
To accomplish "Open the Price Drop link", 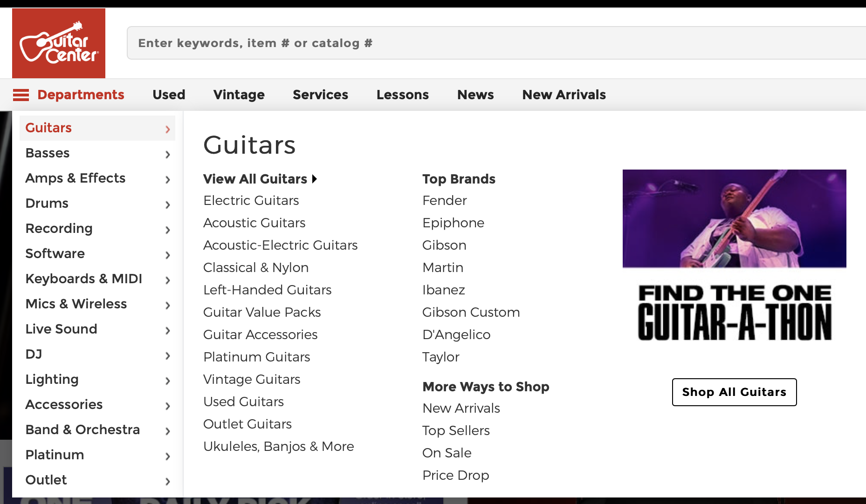I will 456,475.
